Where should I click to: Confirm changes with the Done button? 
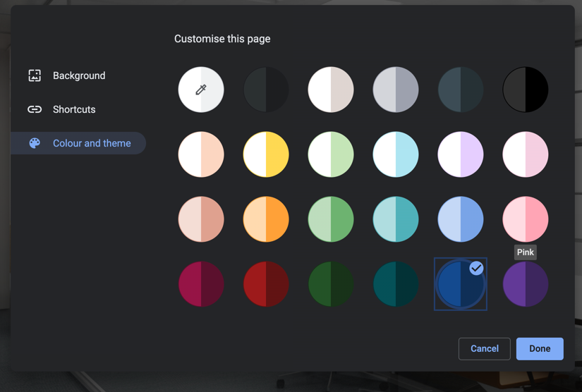point(540,348)
